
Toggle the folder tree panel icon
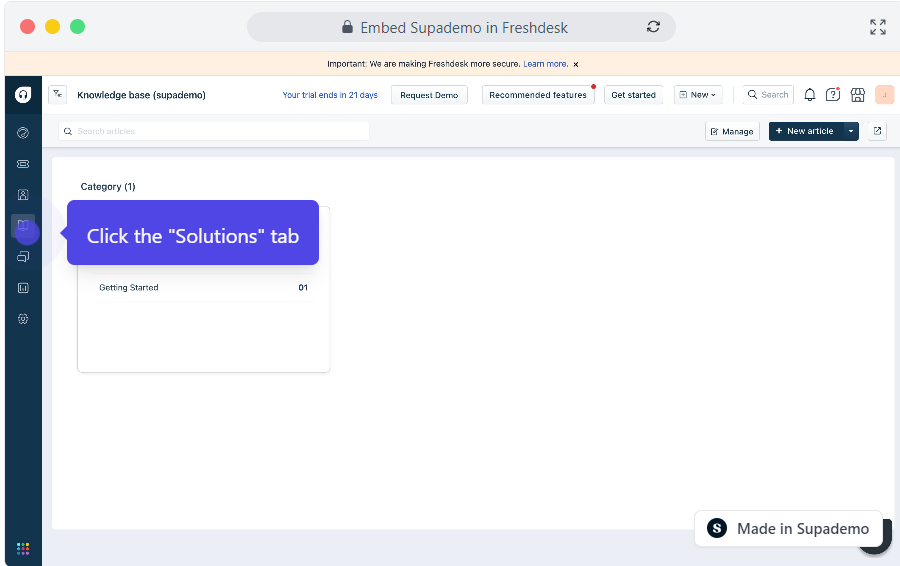tap(57, 95)
